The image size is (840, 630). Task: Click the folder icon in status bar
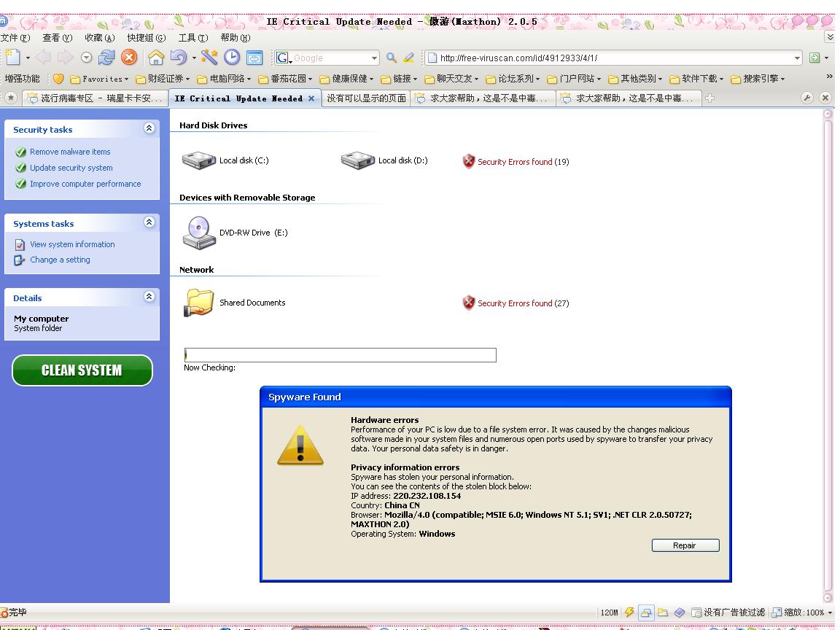click(x=664, y=612)
